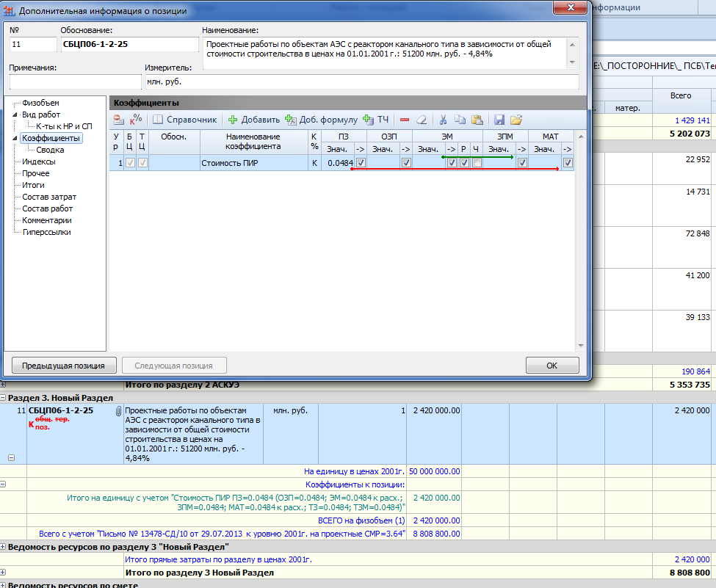Collapse Раздел 3. Новый Раздел section

click(4, 397)
